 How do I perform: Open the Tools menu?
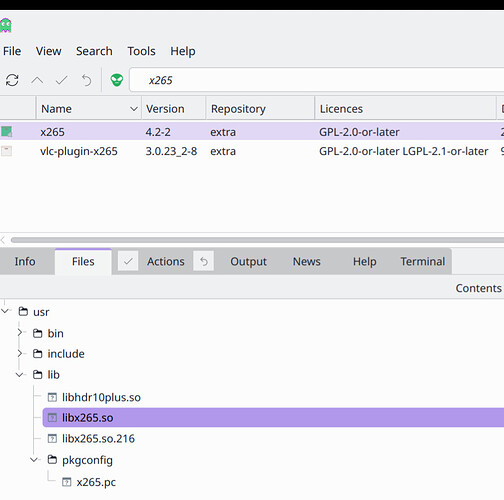pos(141,51)
